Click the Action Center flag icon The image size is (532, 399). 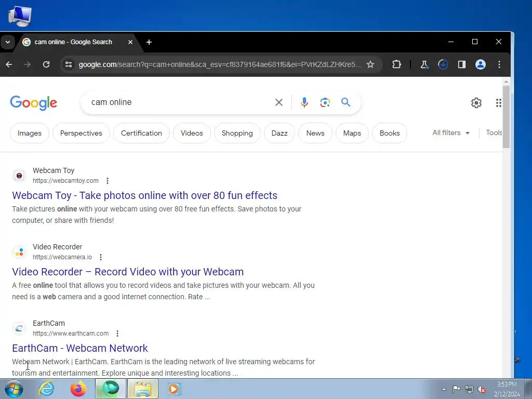pyautogui.click(x=457, y=389)
